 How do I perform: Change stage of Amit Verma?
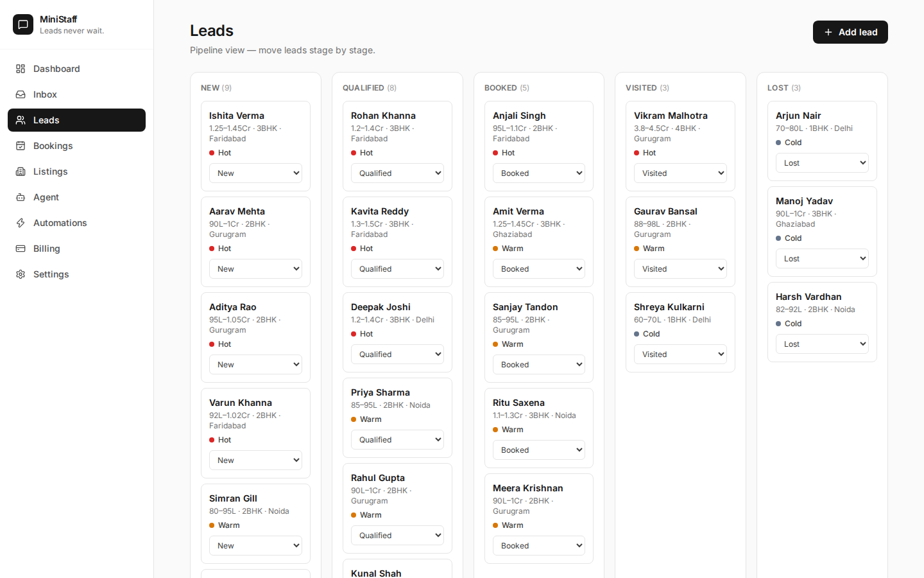click(539, 269)
